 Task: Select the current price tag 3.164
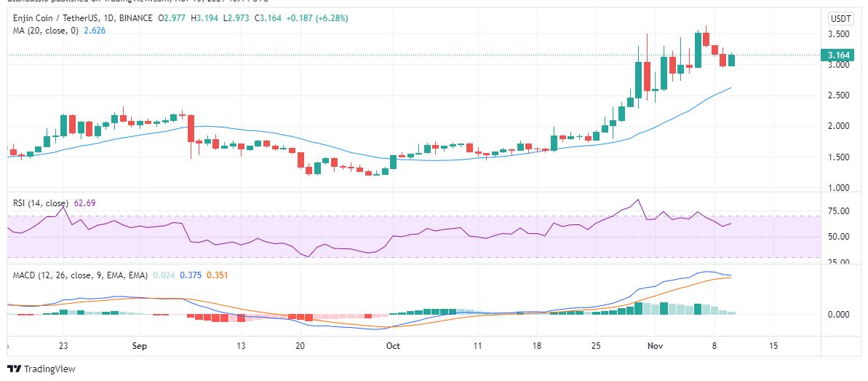click(x=838, y=55)
